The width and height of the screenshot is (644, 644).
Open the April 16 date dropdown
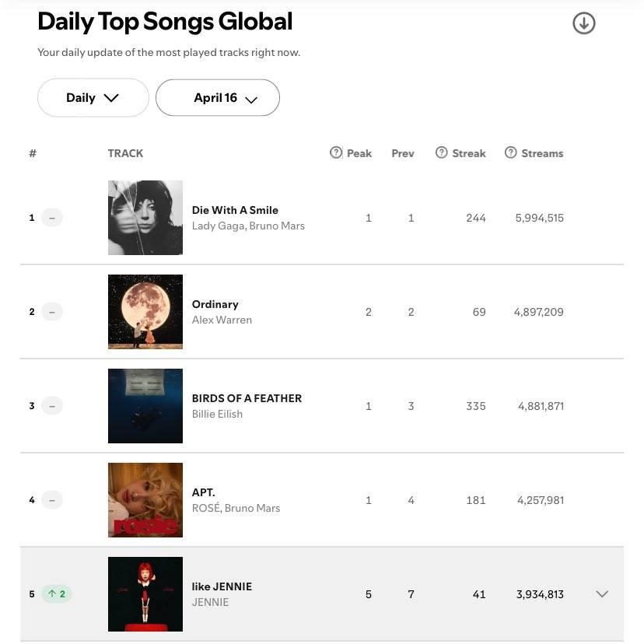pos(218,98)
